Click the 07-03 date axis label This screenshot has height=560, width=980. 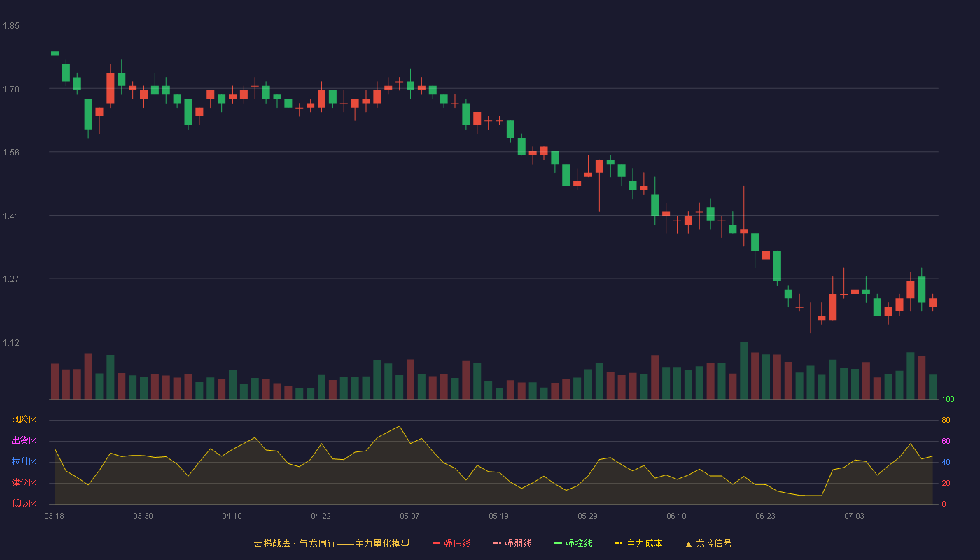(x=854, y=516)
